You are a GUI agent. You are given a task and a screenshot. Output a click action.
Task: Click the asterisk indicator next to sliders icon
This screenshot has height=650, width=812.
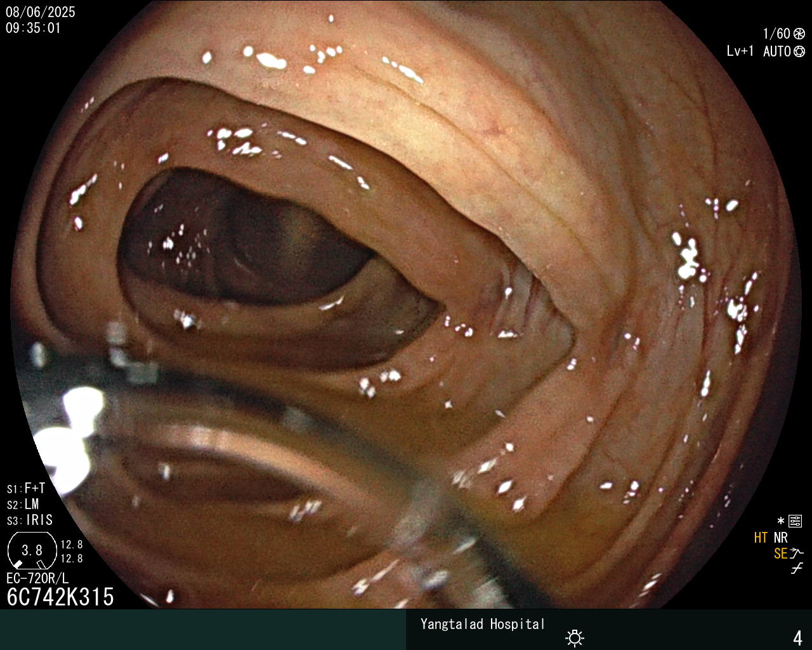point(781,521)
